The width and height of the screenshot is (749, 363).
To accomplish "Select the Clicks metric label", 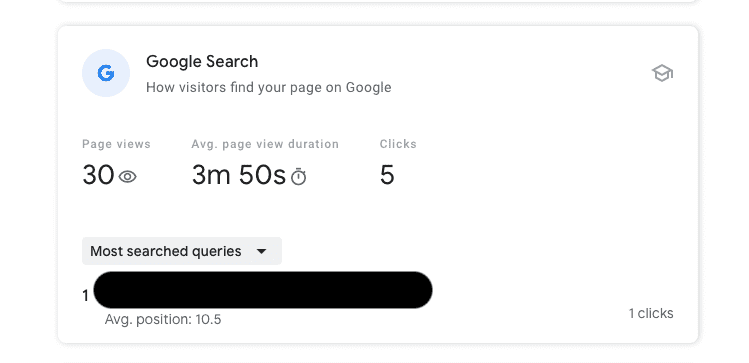I will coord(398,144).
